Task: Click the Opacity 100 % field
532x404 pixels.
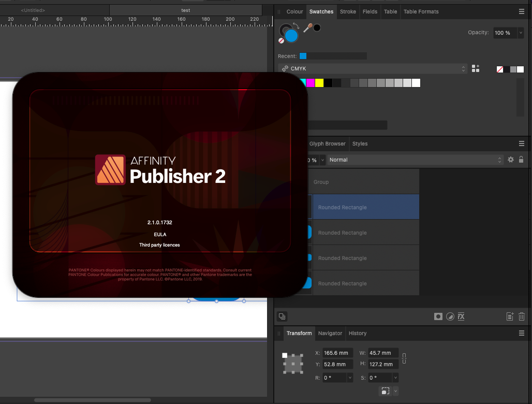Action: tap(505, 33)
